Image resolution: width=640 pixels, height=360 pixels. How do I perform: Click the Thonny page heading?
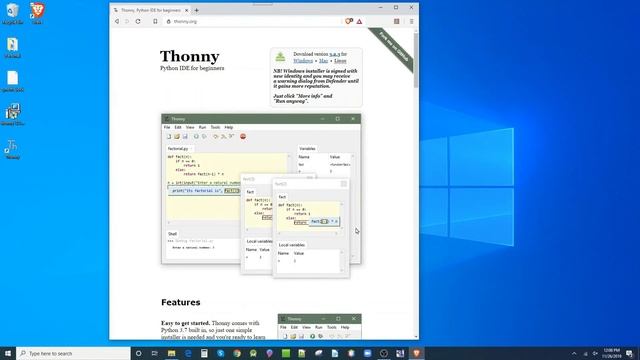point(189,56)
